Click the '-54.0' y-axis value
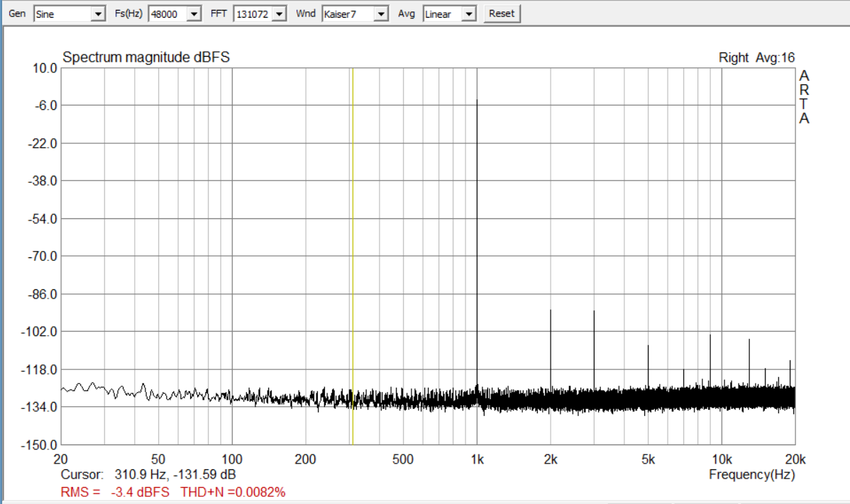This screenshot has width=850, height=504. point(43,219)
